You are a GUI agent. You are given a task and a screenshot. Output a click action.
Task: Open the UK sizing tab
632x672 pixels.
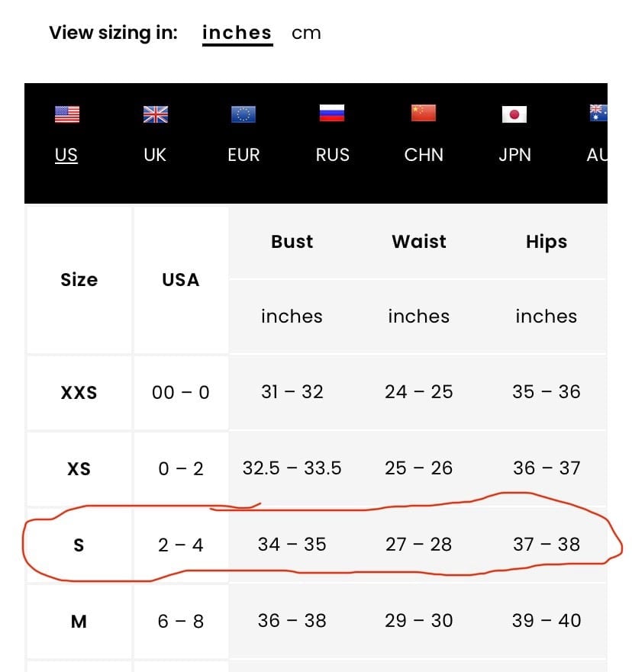pos(155,155)
